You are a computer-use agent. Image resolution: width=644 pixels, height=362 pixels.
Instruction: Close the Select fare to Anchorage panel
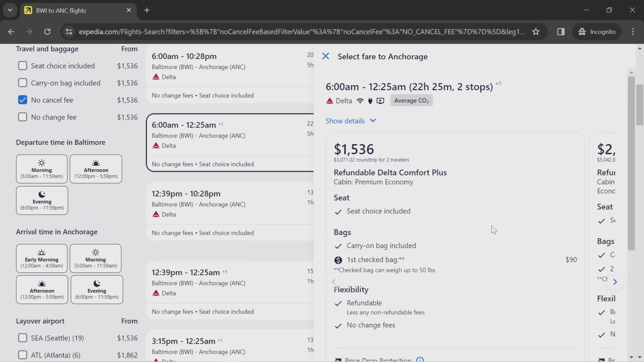coord(326,56)
